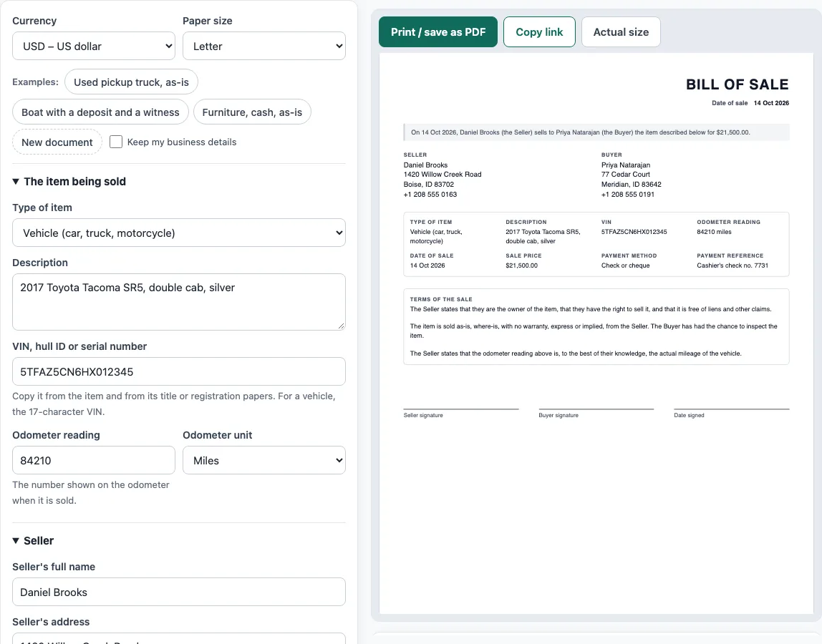Click '1420 Willow Creek Road' in preview
This screenshot has height=644, width=822.
pos(443,175)
